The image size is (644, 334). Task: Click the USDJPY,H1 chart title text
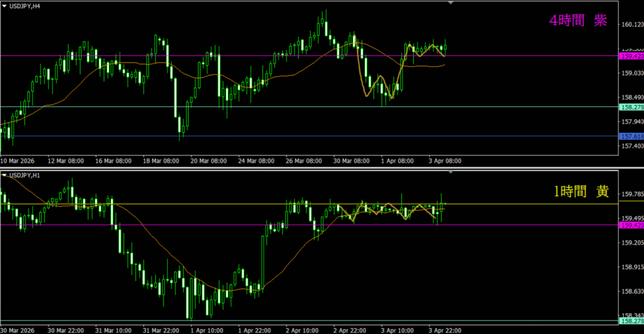click(x=25, y=175)
